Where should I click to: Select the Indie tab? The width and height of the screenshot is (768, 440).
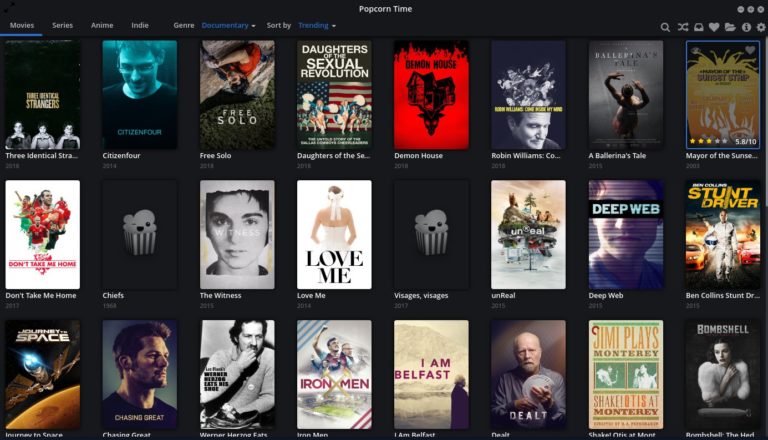tap(140, 25)
